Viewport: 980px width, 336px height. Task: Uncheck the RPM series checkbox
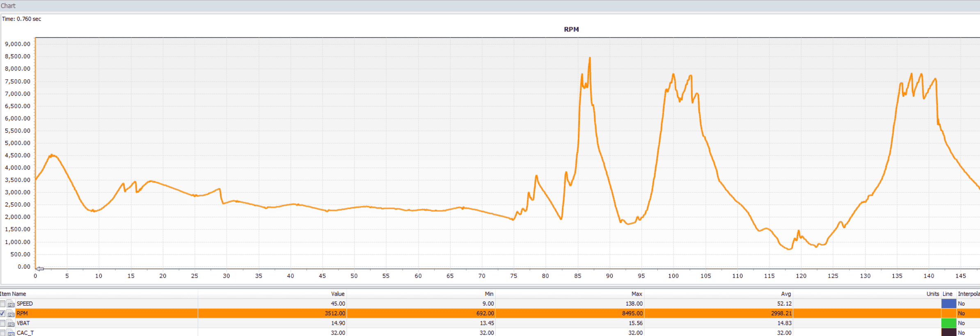pyautogui.click(x=2, y=313)
